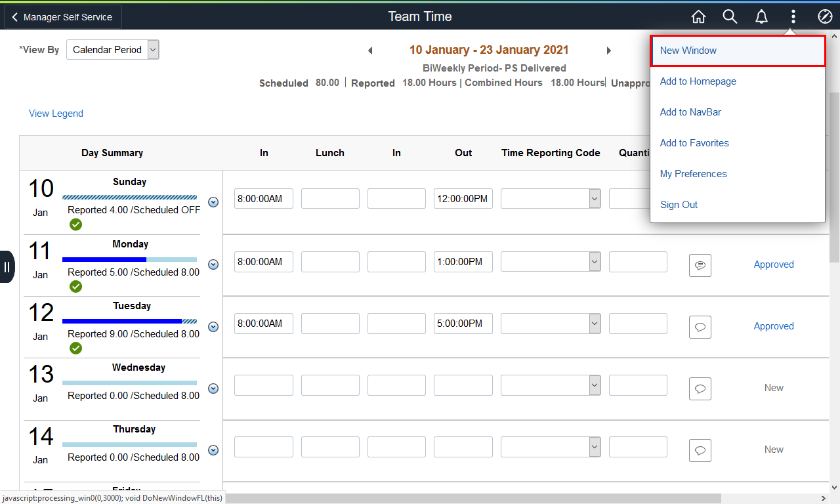Open the View By dropdown

point(113,50)
